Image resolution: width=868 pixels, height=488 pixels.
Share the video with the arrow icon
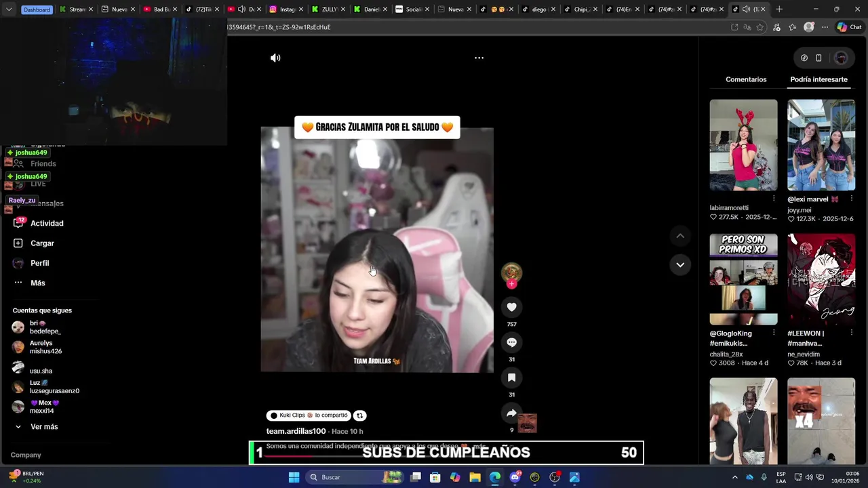(x=511, y=413)
